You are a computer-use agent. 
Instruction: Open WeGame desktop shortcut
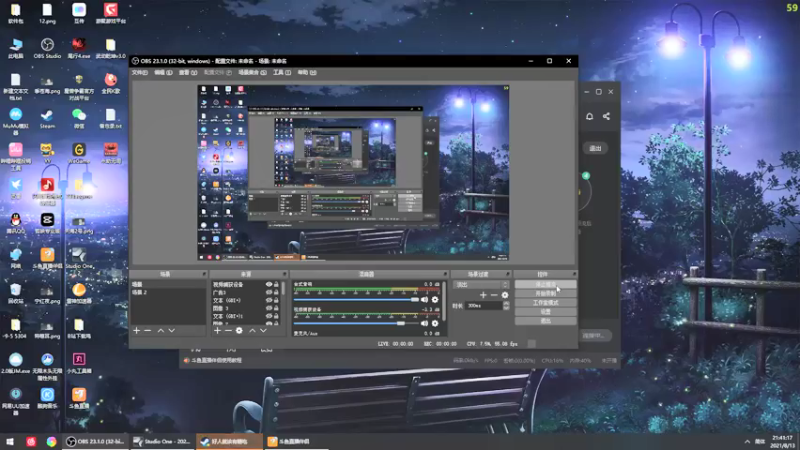(x=79, y=153)
